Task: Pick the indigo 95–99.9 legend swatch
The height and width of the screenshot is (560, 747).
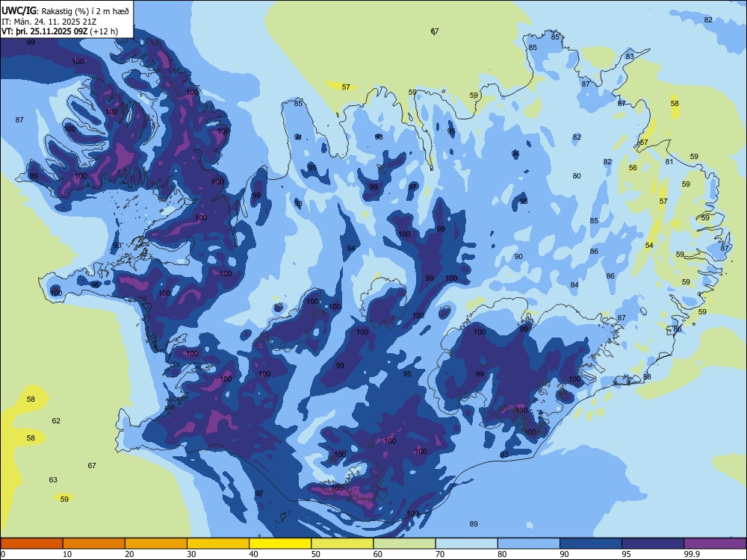Action: 653,544
